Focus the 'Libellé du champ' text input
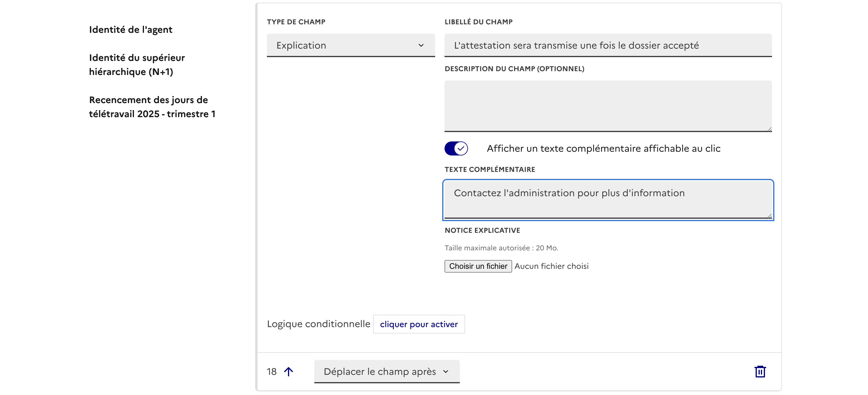The image size is (868, 395). click(608, 45)
